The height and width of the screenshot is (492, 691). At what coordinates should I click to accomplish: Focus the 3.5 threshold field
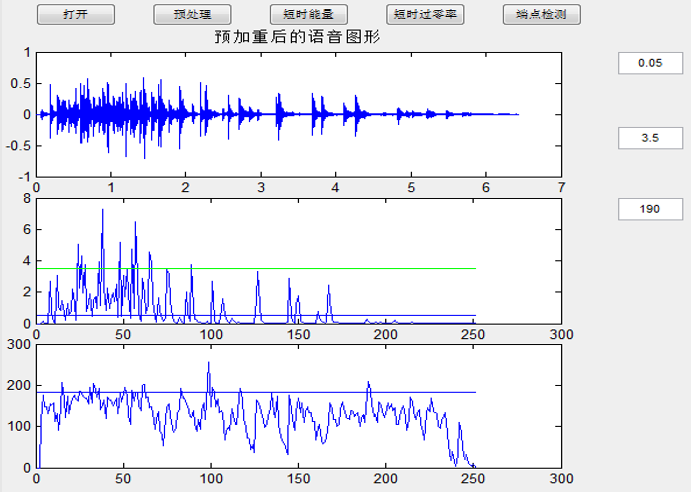click(x=650, y=138)
